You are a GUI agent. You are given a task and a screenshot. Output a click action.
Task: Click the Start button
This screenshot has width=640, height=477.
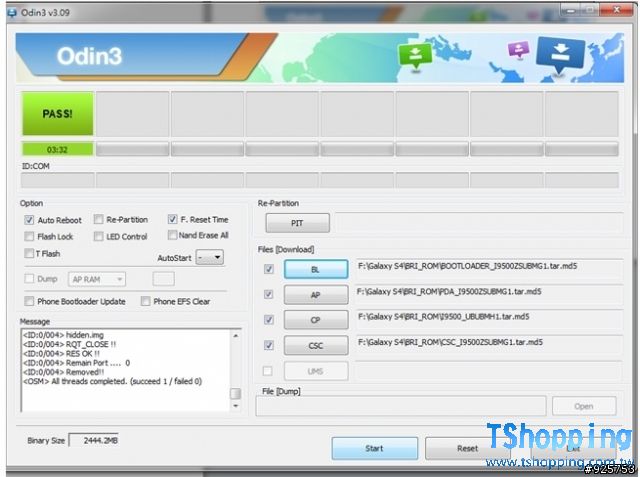tap(374, 448)
